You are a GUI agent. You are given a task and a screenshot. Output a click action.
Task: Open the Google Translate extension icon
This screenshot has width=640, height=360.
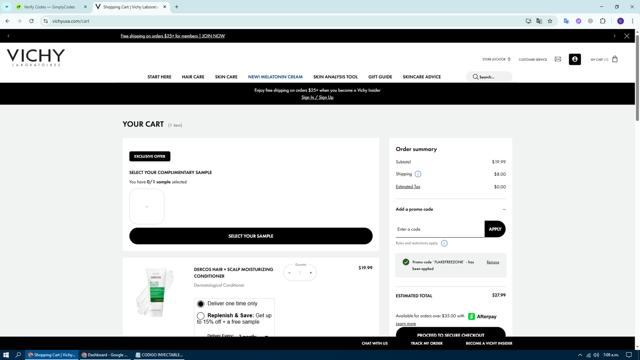[x=566, y=21]
